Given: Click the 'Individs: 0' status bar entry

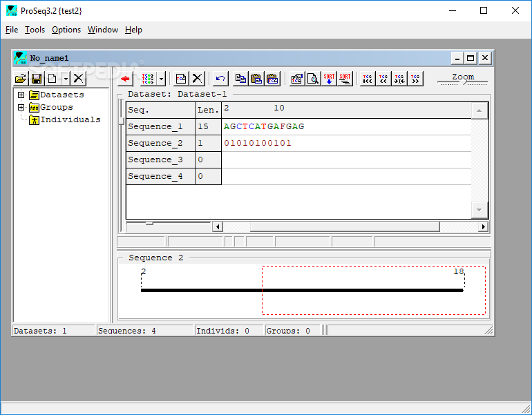Looking at the screenshot, I should pyautogui.click(x=229, y=331).
